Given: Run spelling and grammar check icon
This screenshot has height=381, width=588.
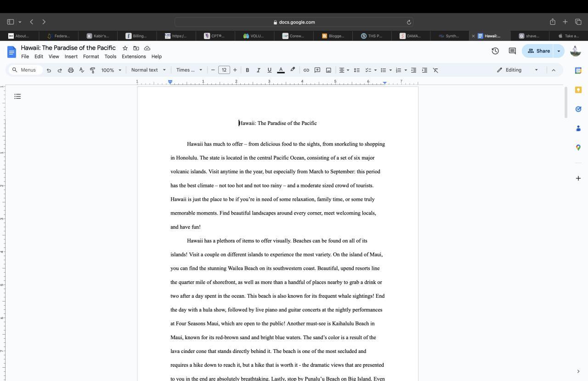Looking at the screenshot, I should point(82,70).
